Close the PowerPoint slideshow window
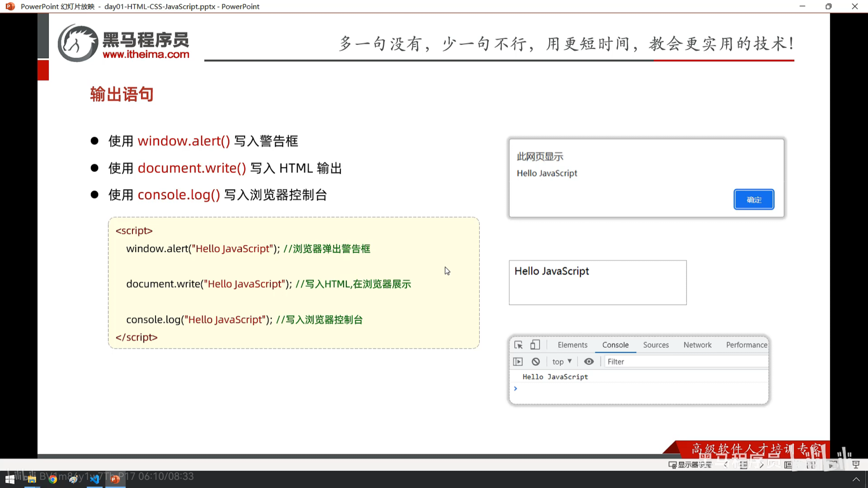Screen dimensions: 868x488 [x=855, y=6]
